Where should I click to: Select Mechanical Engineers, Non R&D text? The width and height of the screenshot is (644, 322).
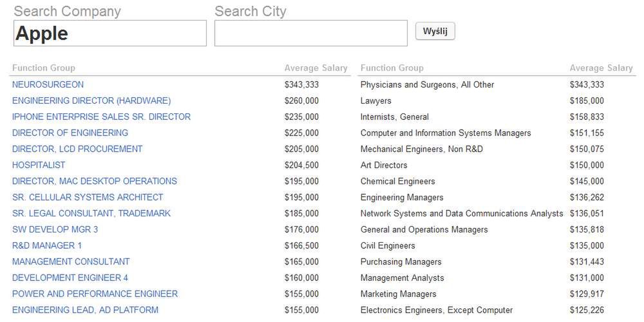pyautogui.click(x=422, y=149)
